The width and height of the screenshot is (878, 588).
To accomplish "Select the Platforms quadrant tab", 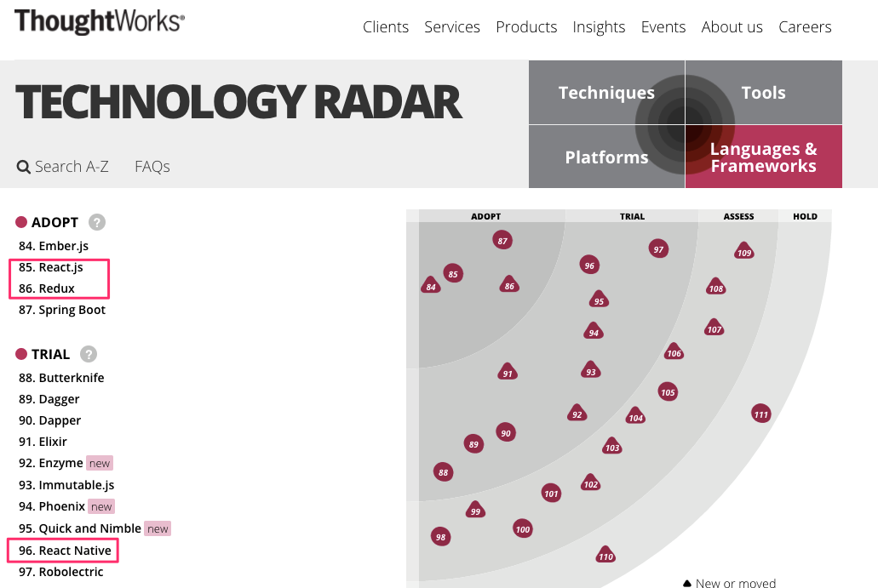I will pyautogui.click(x=606, y=157).
